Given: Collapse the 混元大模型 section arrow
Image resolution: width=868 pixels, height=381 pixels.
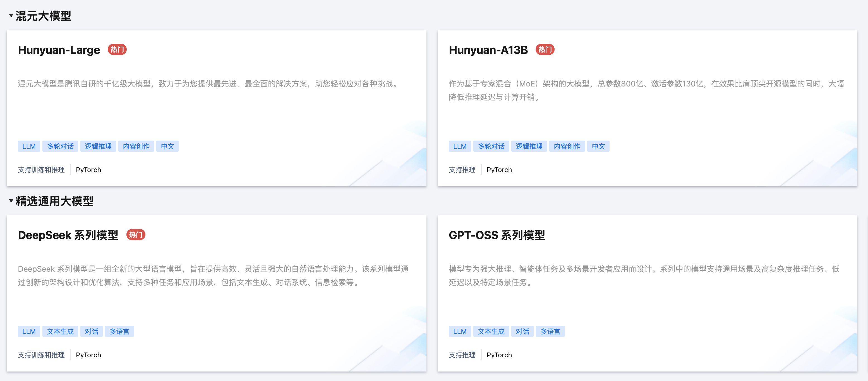Looking at the screenshot, I should tap(11, 16).
